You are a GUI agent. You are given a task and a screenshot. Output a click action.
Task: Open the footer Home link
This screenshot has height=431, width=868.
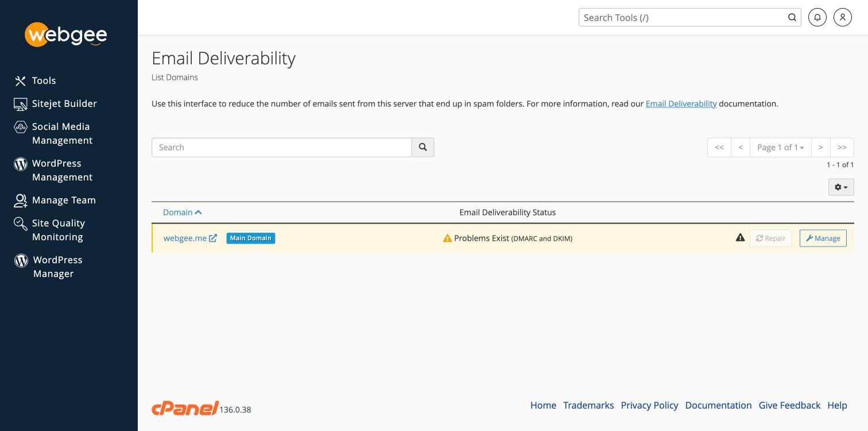point(543,405)
